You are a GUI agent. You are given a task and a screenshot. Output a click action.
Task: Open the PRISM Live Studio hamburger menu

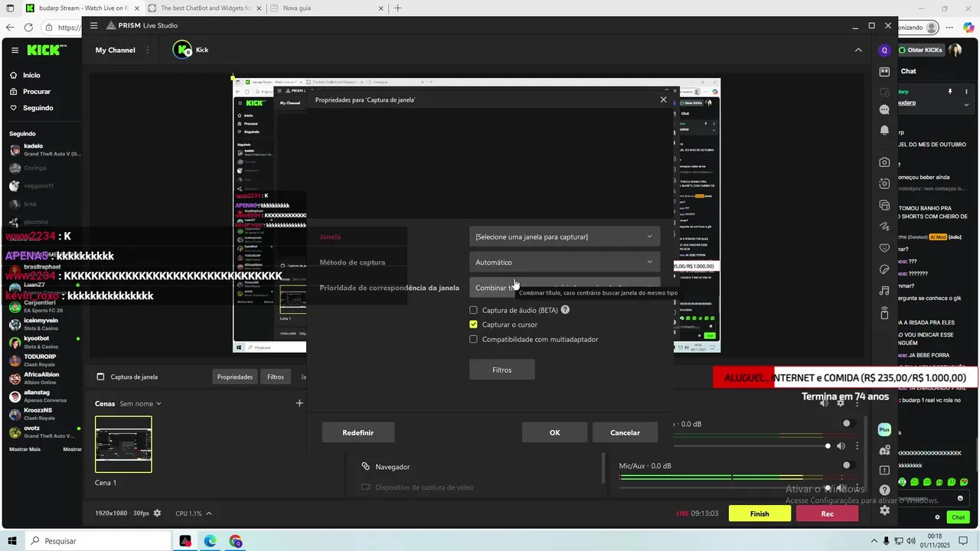pos(93,25)
